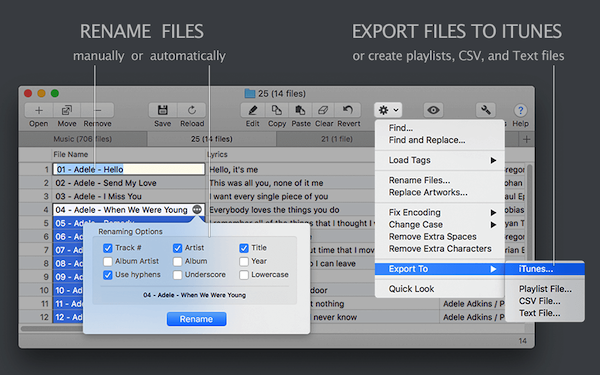Image resolution: width=600 pixels, height=375 pixels.
Task: Select Text File... export option
Action: 545,313
